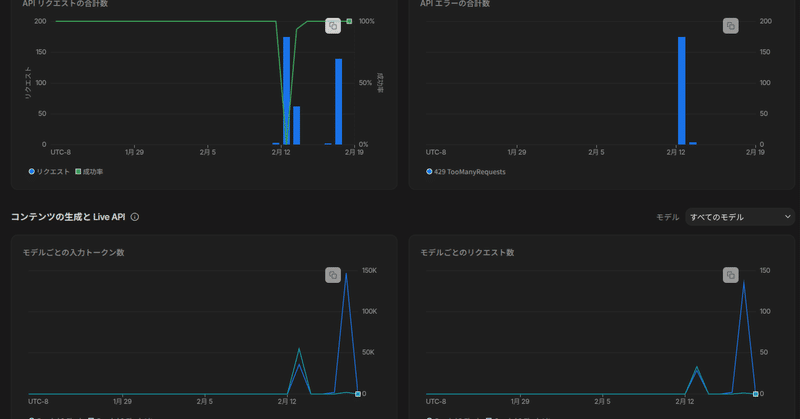800x419 pixels.
Task: Click the 50K label on the token axis
Action: click(x=368, y=352)
